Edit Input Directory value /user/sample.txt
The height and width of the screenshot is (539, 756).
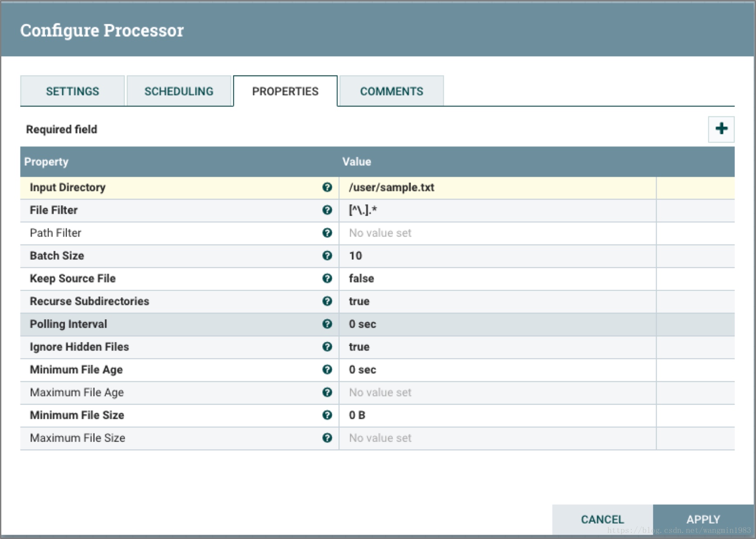pyautogui.click(x=498, y=188)
